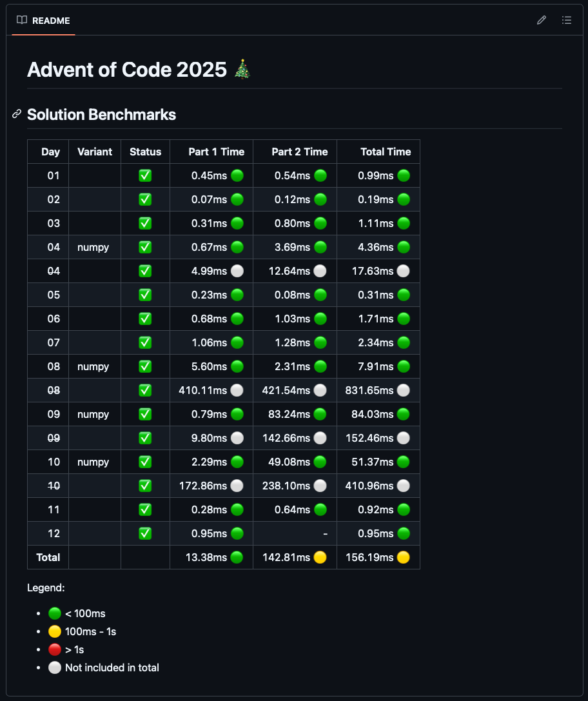The image size is (588, 701).
Task: Click the red circle in the legend
Action: 55,649
